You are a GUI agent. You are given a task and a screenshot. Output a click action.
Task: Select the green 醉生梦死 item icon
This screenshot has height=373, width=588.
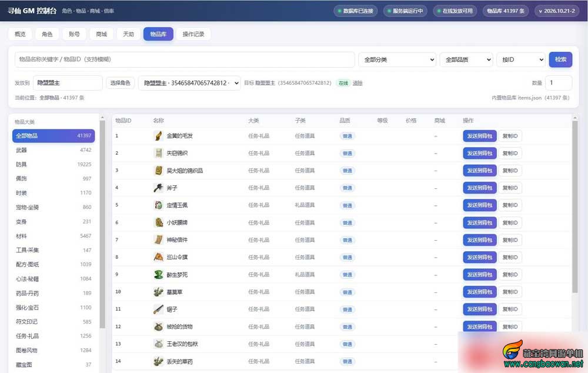click(x=159, y=275)
